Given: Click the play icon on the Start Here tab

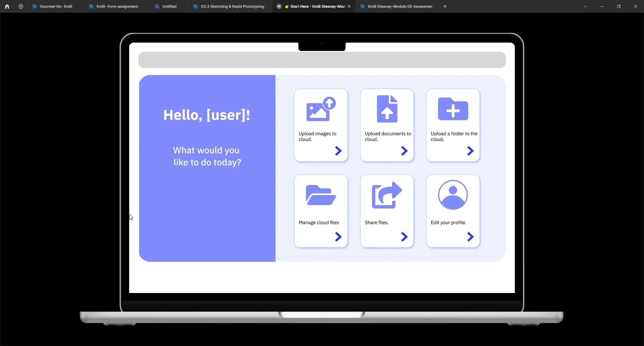Looking at the screenshot, I should pyautogui.click(x=279, y=6).
